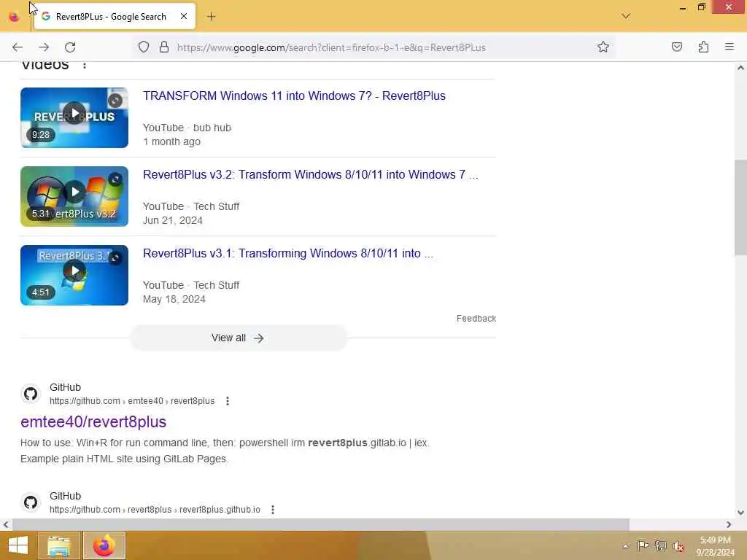Click the scroll up arrow
This screenshot has height=560, width=747.
pos(740,68)
